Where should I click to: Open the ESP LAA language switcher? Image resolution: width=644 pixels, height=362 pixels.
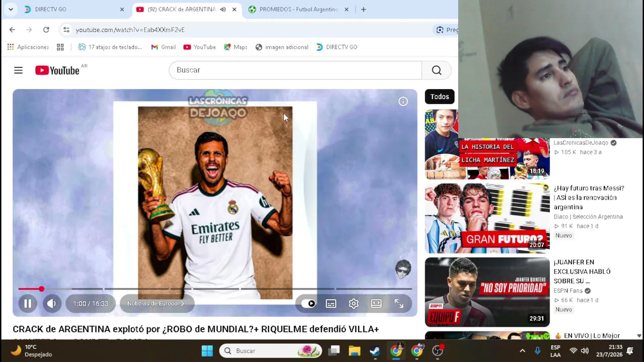click(555, 351)
